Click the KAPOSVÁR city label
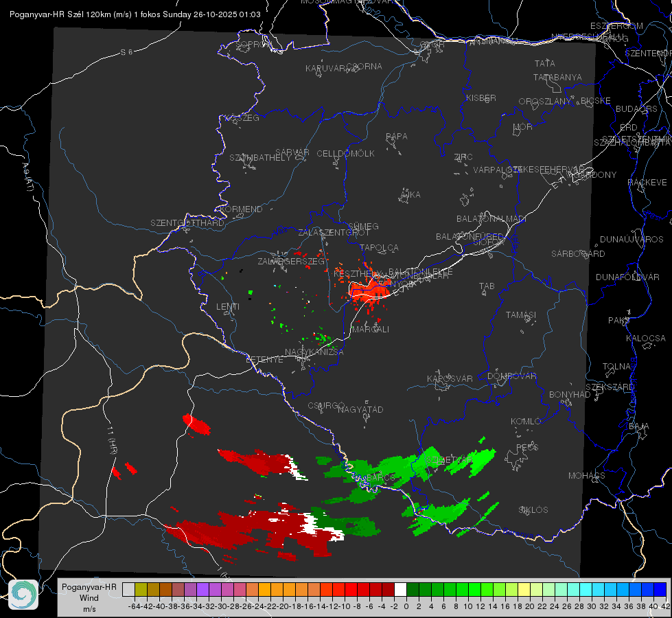This screenshot has width=672, height=618. [450, 378]
